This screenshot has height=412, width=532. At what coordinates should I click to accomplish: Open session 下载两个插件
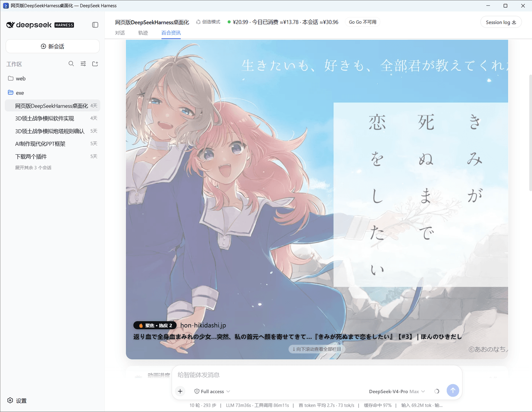[x=53, y=156]
